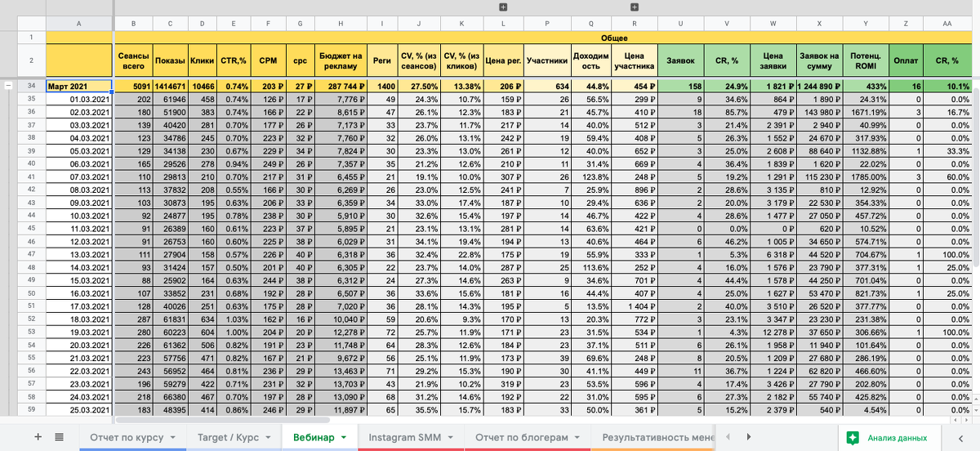Click the Цена заявки header cell
This screenshot has height=451, width=980.
(773, 60)
